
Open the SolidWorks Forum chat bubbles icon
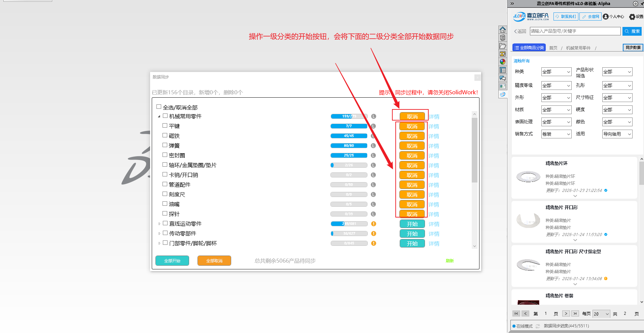[502, 78]
